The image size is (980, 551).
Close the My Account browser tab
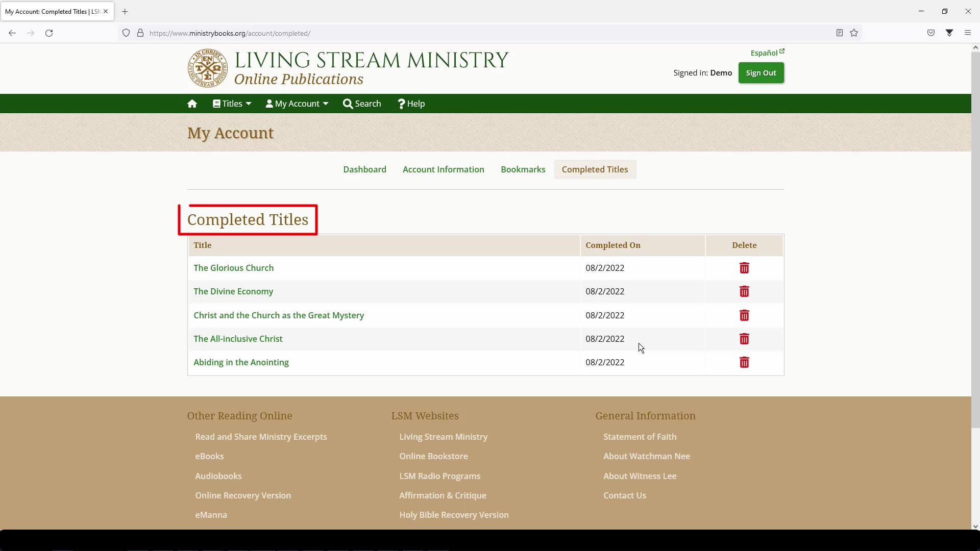click(x=106, y=11)
